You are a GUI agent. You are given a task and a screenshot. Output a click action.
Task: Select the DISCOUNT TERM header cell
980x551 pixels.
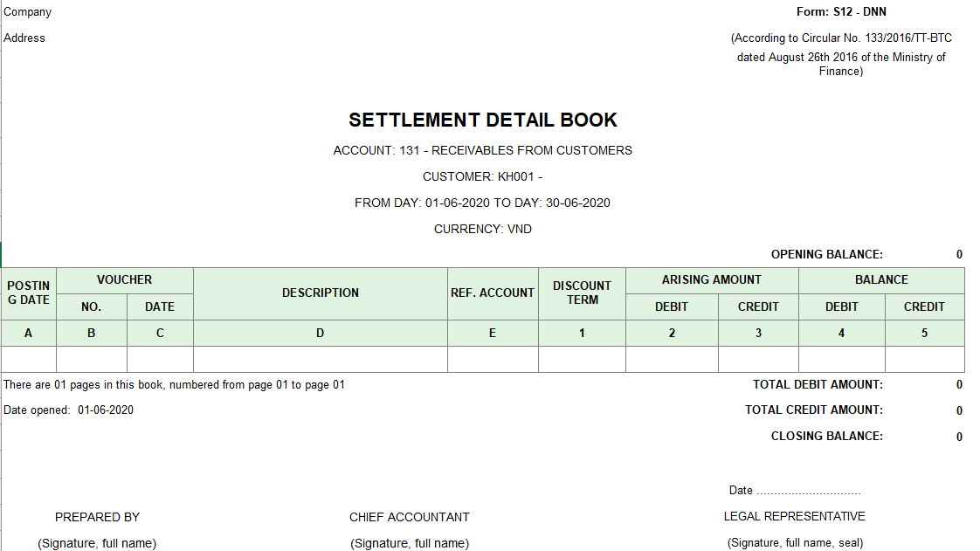[582, 293]
